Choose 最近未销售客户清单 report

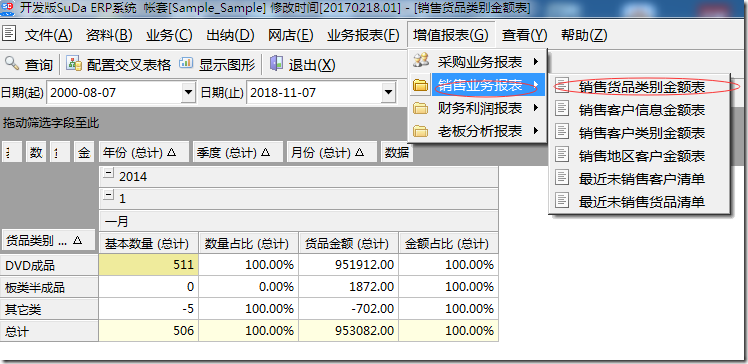tap(640, 178)
